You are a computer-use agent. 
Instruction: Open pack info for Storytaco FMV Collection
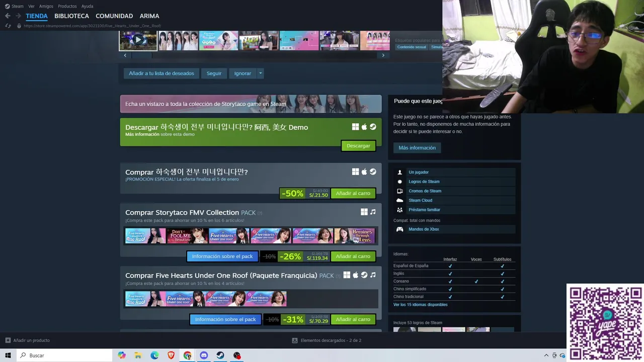pyautogui.click(x=222, y=256)
